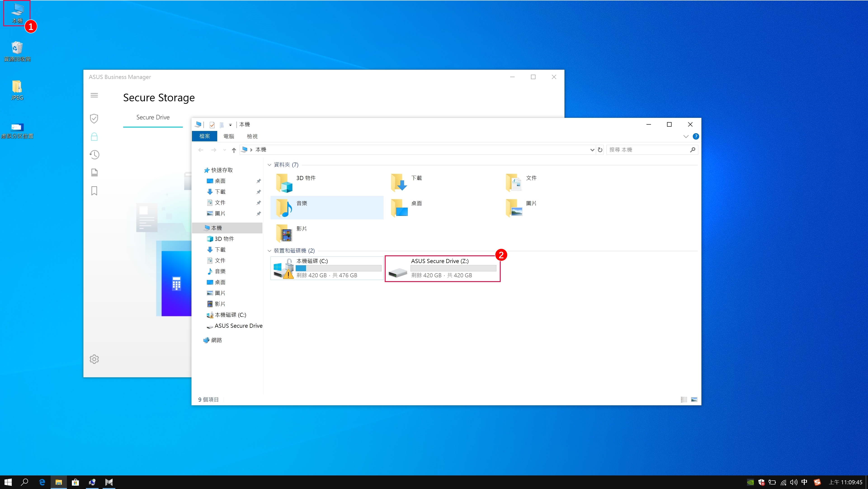Select the 桌面 folder in main pane
The image size is (868, 489).
tap(442, 207)
